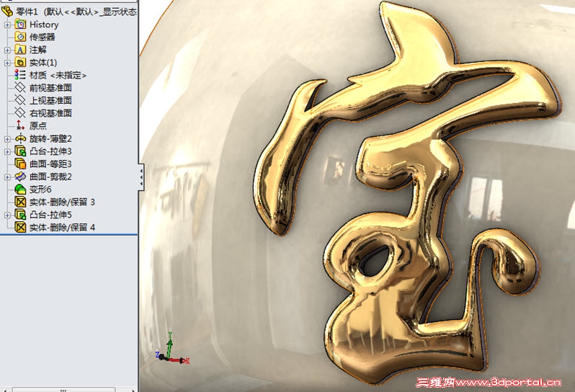Click the 曲面-等距3 offset surface icon

[x=20, y=164]
